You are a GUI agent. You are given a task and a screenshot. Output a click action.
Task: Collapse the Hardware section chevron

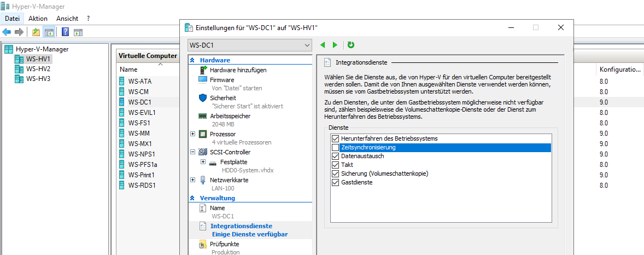(x=192, y=60)
